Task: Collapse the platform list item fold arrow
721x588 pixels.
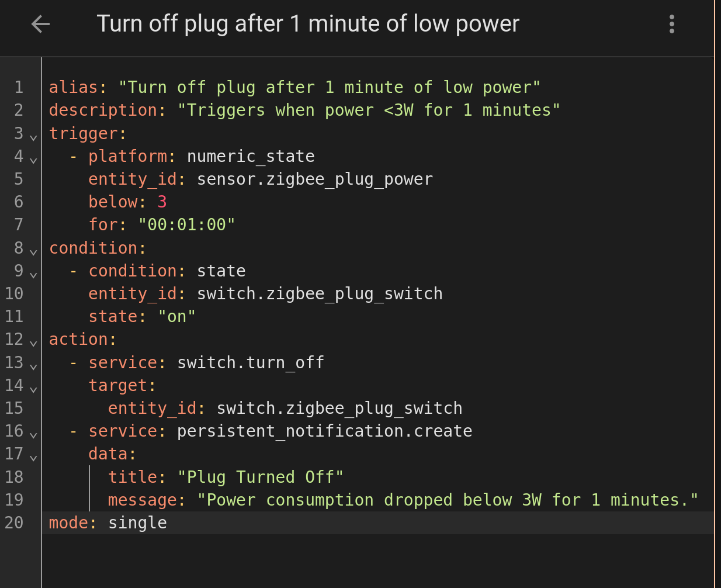Action: 33,160
